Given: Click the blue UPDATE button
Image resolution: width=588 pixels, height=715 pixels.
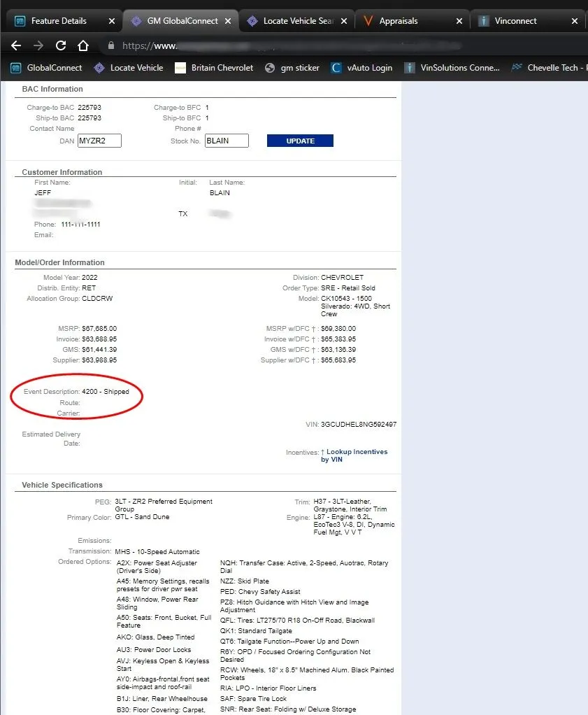Looking at the screenshot, I should pyautogui.click(x=300, y=141).
